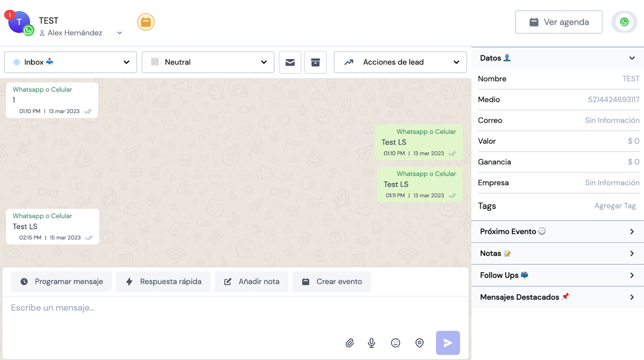Click the orange calendar icon in header

point(146,22)
